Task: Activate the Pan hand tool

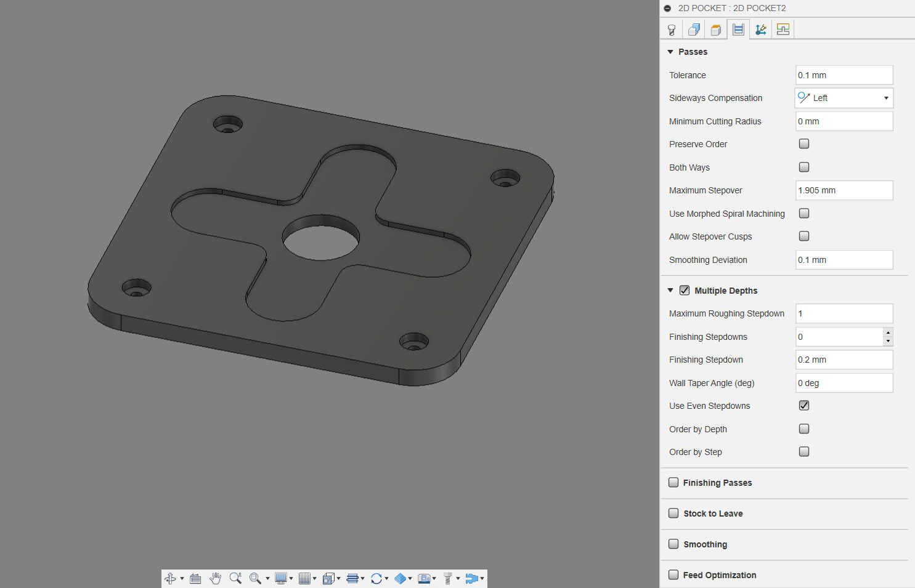Action: pos(215,578)
